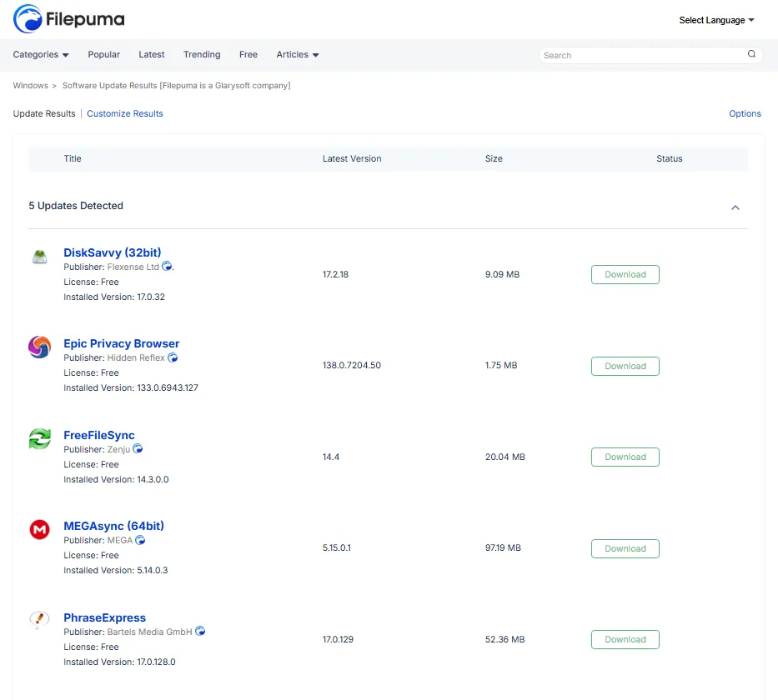Click the Filepuma logo icon

[x=28, y=18]
